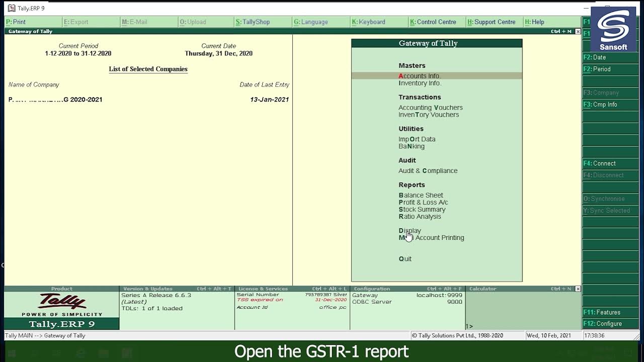Click TDLs 1 of 1 loaded text
Image resolution: width=644 pixels, height=362 pixels.
point(151,309)
